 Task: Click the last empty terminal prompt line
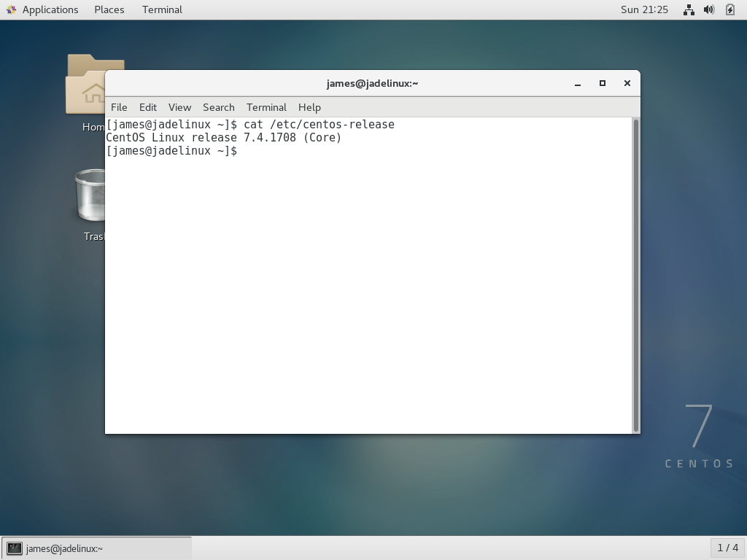click(171, 151)
